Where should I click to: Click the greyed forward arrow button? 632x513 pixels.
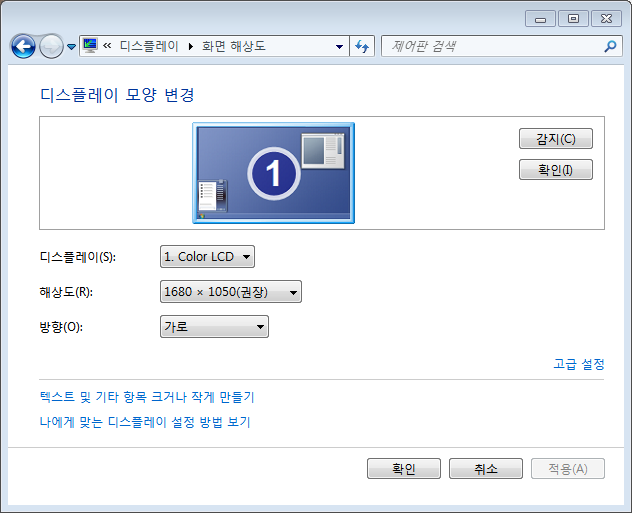tap(51, 47)
